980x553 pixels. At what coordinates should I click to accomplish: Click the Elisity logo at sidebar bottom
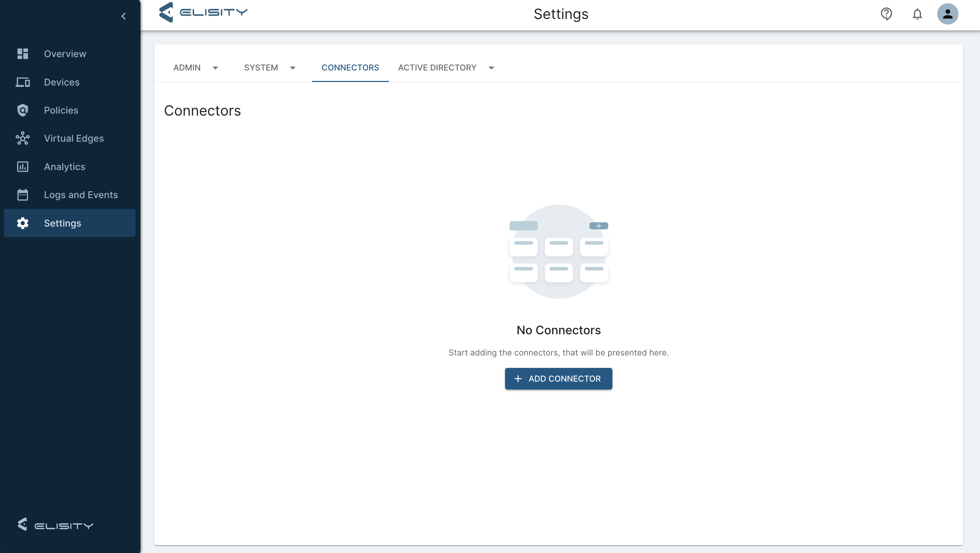(55, 525)
